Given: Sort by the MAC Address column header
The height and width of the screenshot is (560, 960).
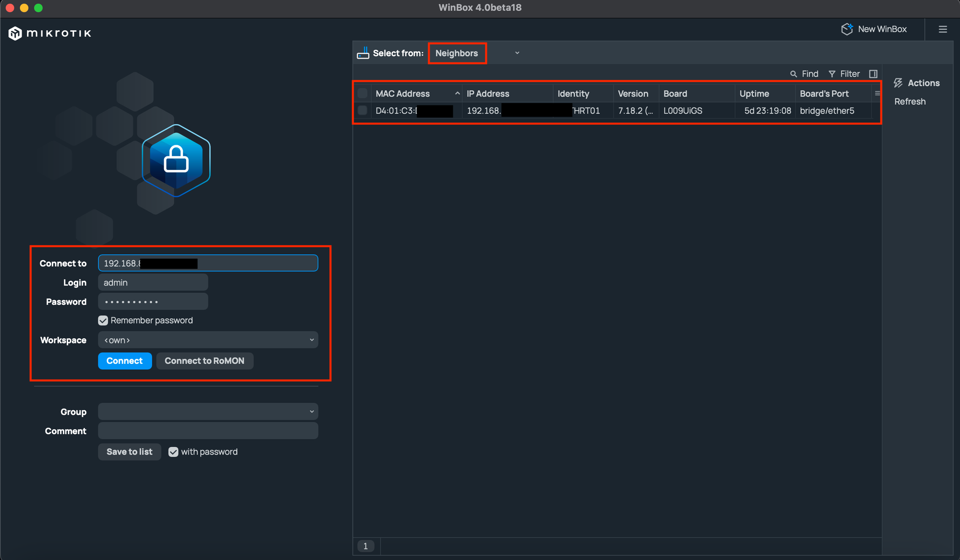Looking at the screenshot, I should (403, 94).
